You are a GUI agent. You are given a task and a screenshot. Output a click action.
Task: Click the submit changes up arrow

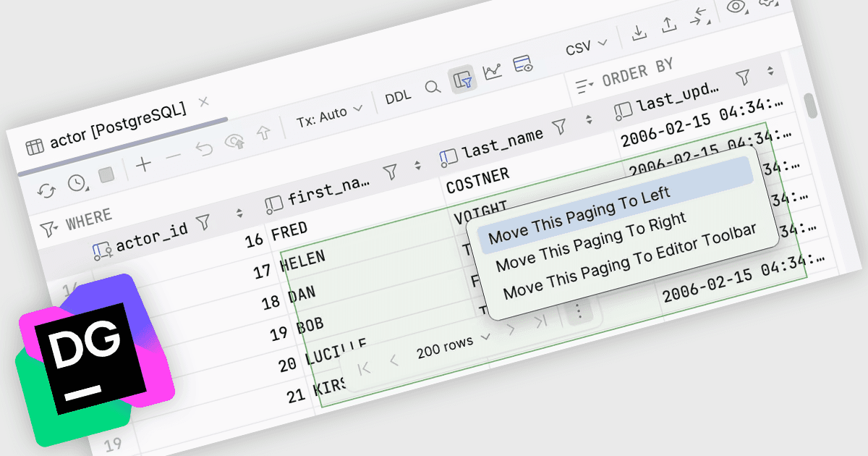(x=263, y=133)
